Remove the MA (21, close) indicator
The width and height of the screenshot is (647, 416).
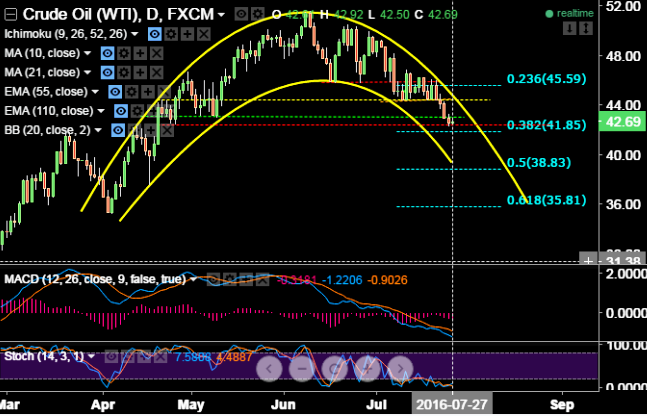(156, 73)
